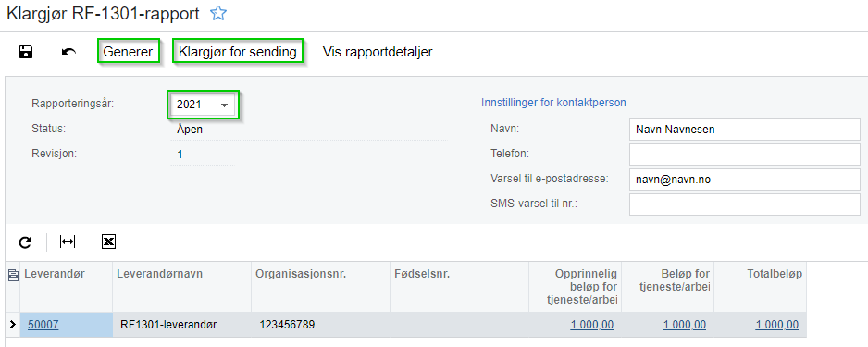The height and width of the screenshot is (347, 868).
Task: Save the report with disk icon
Action: [26, 52]
